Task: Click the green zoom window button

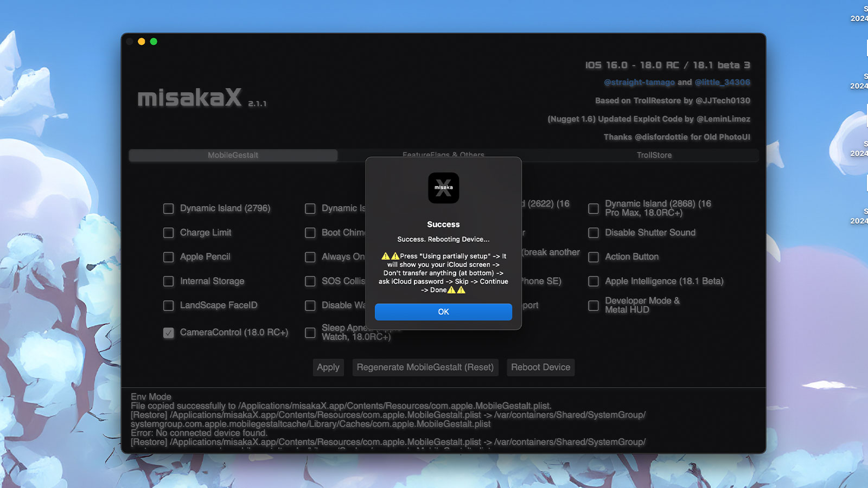Action: [154, 41]
